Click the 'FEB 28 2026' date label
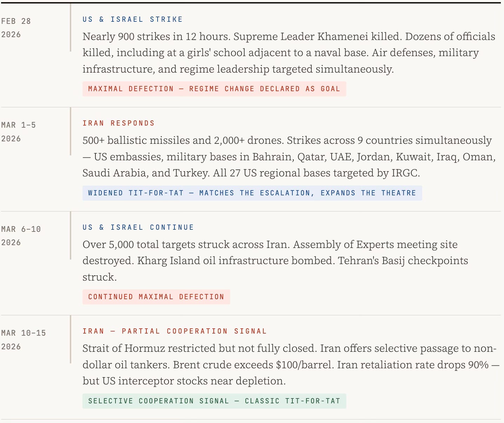The image size is (504, 423). pos(16,28)
